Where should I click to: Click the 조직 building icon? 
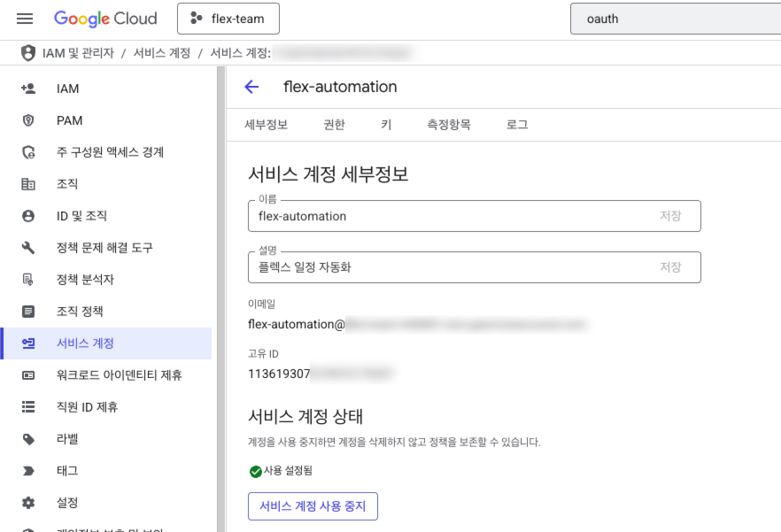pos(28,184)
